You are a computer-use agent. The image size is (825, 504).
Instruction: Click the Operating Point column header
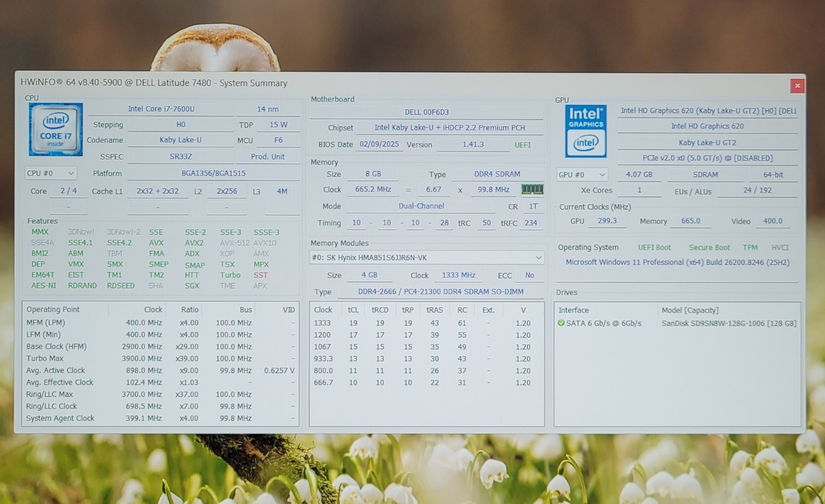pyautogui.click(x=53, y=309)
